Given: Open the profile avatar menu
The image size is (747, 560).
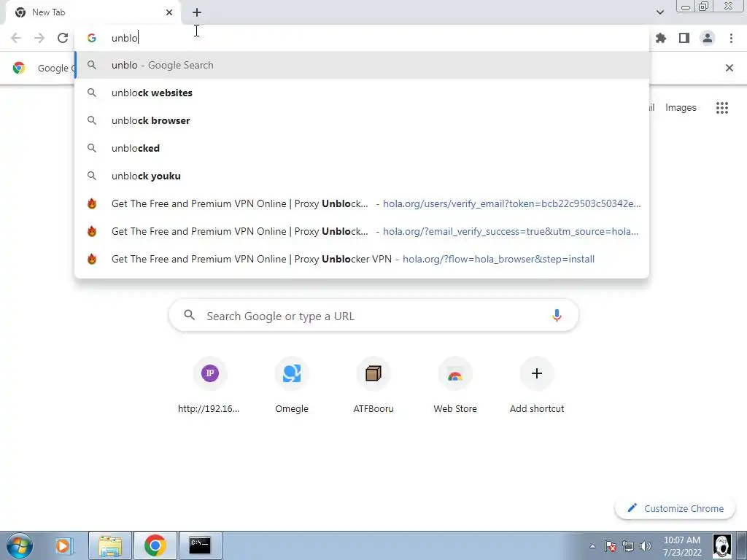Looking at the screenshot, I should click(x=708, y=38).
